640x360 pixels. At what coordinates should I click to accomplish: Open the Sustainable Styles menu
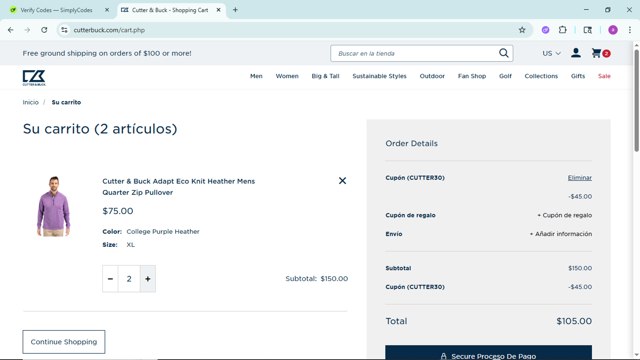[380, 76]
